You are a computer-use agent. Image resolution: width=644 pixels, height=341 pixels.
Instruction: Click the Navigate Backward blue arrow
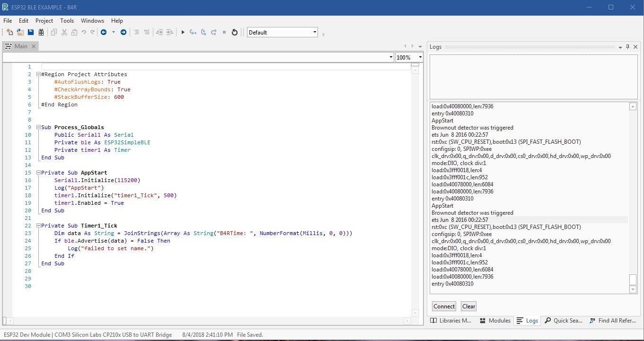pos(104,32)
